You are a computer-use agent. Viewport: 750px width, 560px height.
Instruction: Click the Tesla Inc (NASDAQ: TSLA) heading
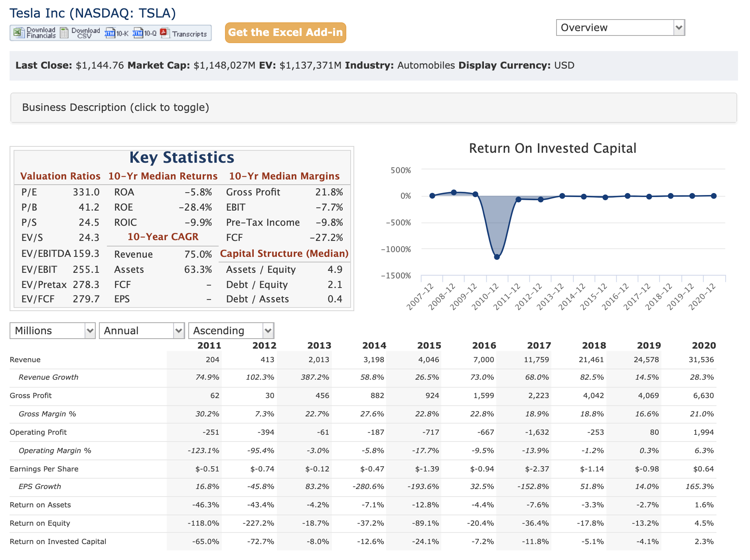(93, 13)
